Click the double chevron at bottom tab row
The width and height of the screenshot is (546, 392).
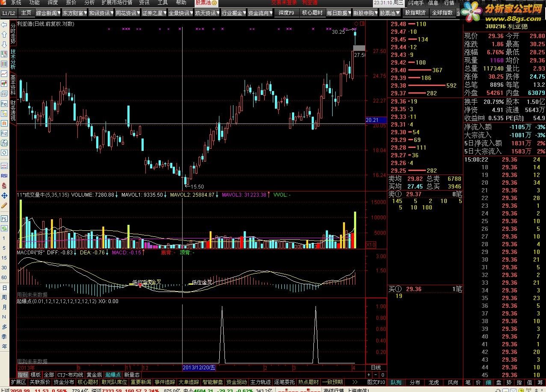coord(355,382)
